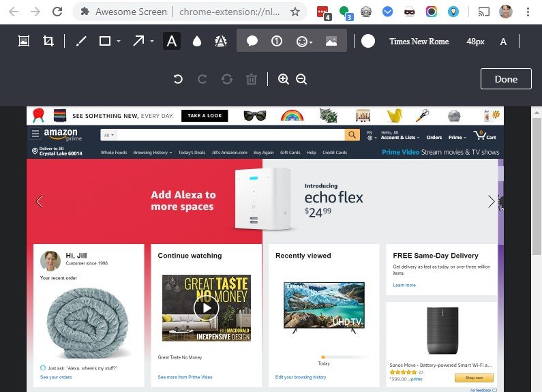Screen dimensions: 542x392
Task: Select the crop tool
Action: point(48,42)
